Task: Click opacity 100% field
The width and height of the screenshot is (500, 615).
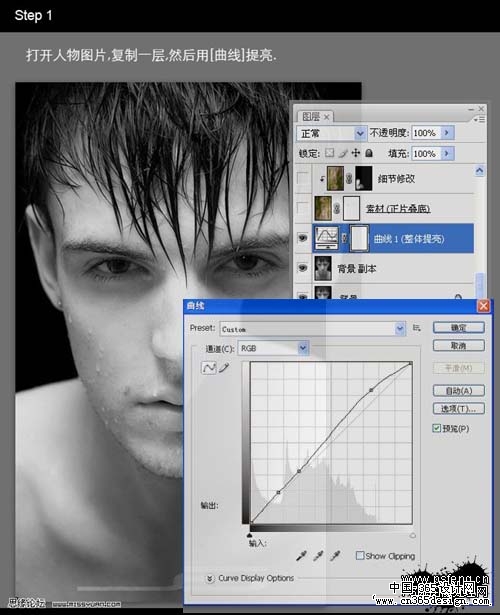Action: 426,133
